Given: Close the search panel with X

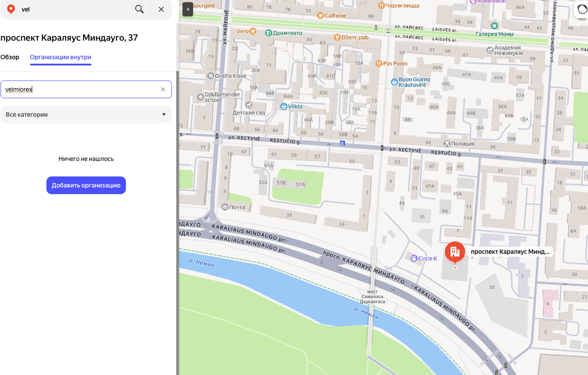Looking at the screenshot, I should pyautogui.click(x=161, y=9).
